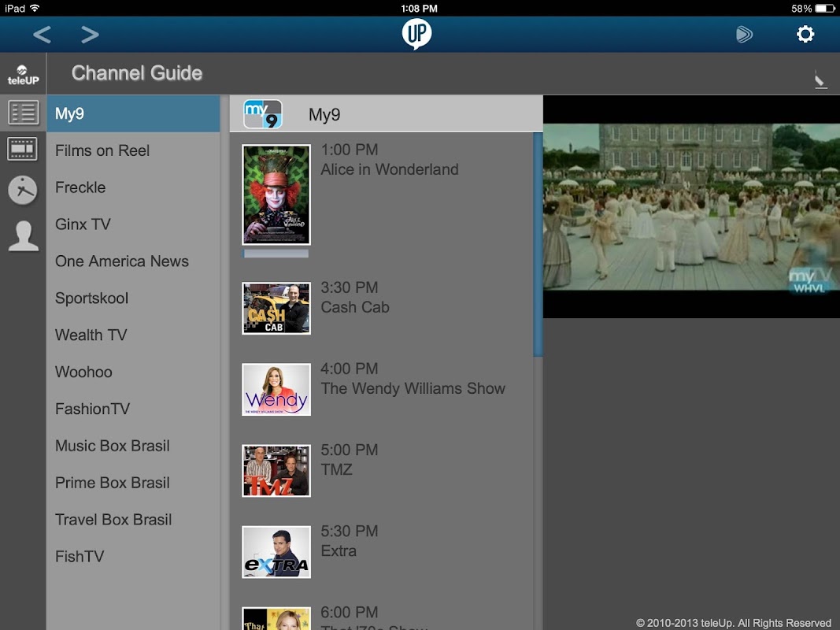Click Alice in Wonderland progress bar
Screen dimensions: 840x630
(x=276, y=254)
